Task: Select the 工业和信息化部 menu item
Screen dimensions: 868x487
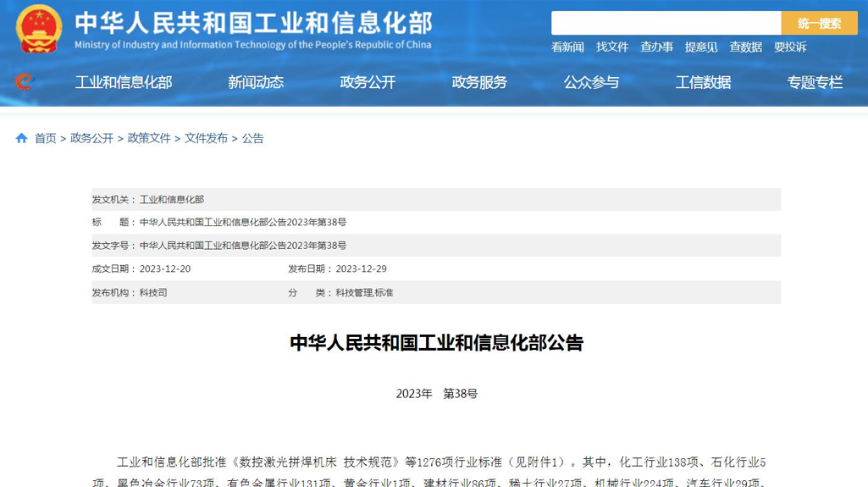Action: 124,82
